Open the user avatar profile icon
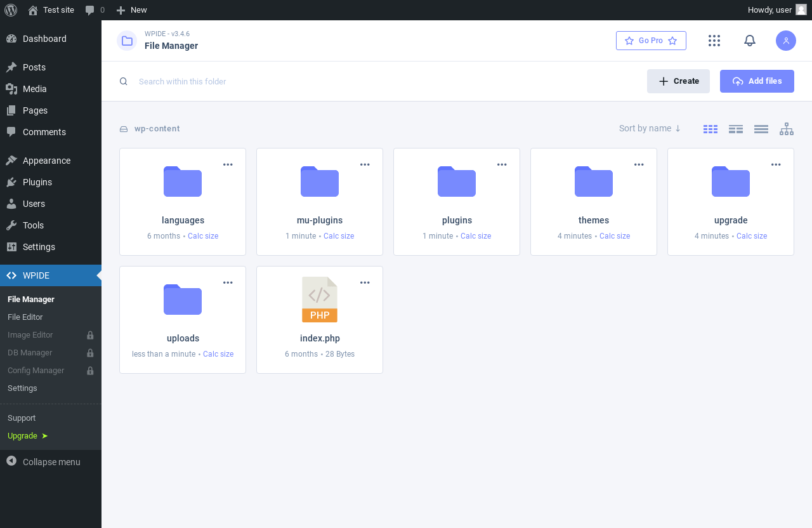Viewport: 812px width, 528px height. tap(786, 41)
